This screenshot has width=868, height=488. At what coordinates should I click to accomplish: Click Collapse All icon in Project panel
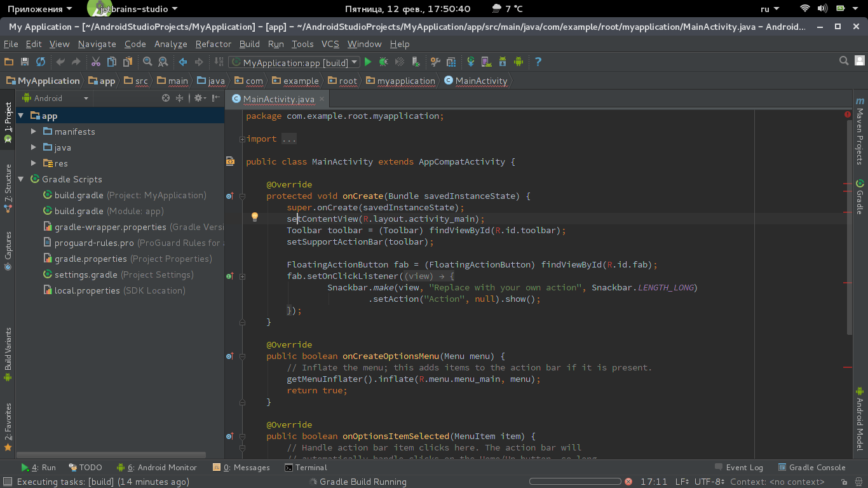point(180,98)
